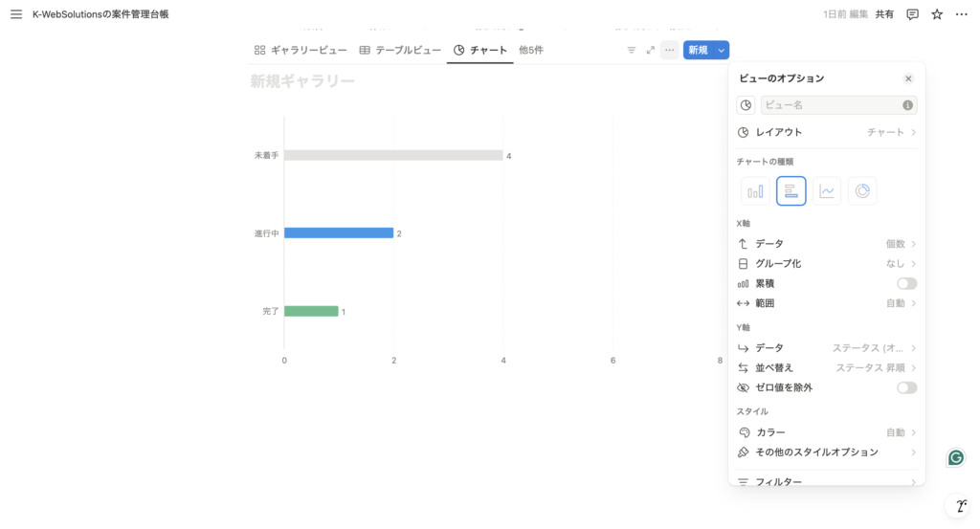Choose the donut chart type icon
980x529 pixels.
(862, 191)
